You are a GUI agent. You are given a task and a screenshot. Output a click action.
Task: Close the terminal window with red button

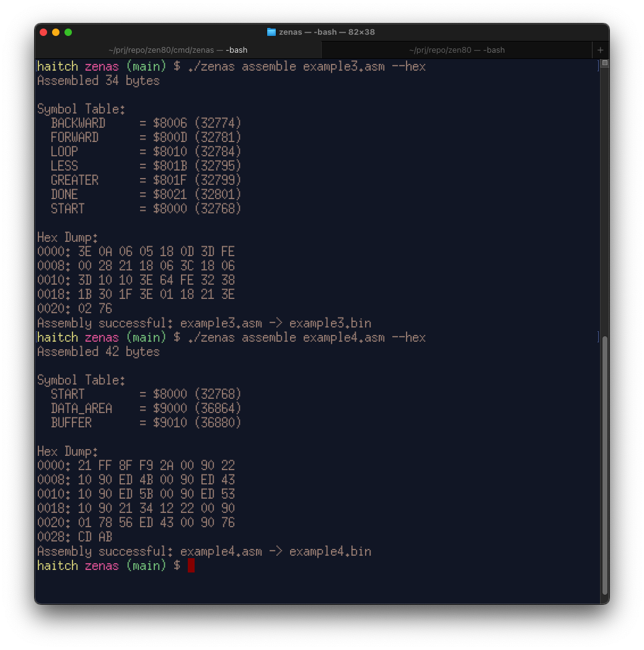pyautogui.click(x=43, y=32)
